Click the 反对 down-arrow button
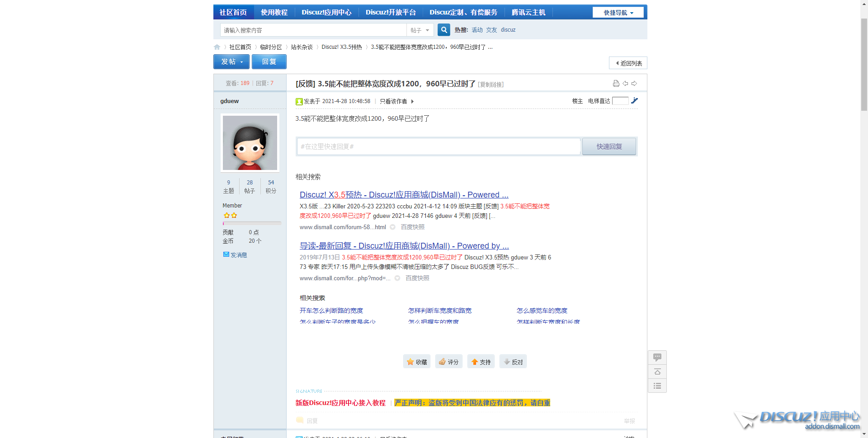 pyautogui.click(x=513, y=362)
